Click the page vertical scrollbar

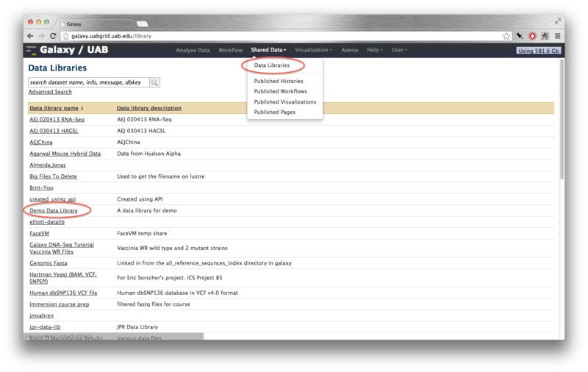coord(562,147)
